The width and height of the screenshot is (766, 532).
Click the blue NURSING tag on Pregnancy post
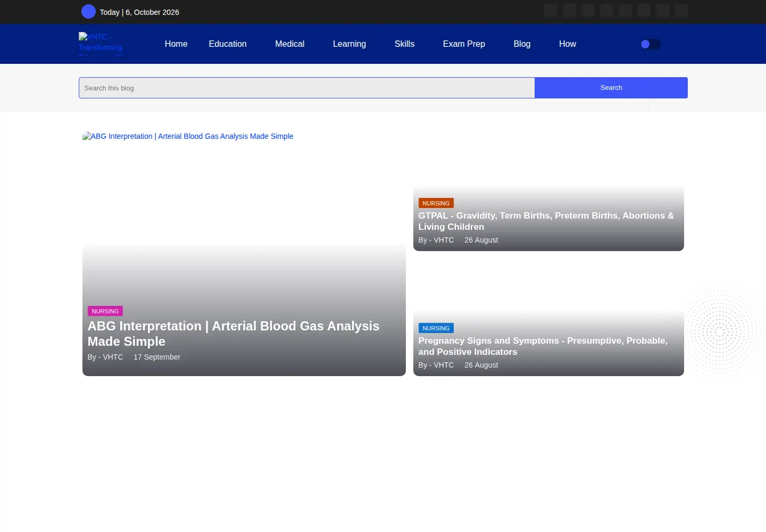[x=436, y=328]
